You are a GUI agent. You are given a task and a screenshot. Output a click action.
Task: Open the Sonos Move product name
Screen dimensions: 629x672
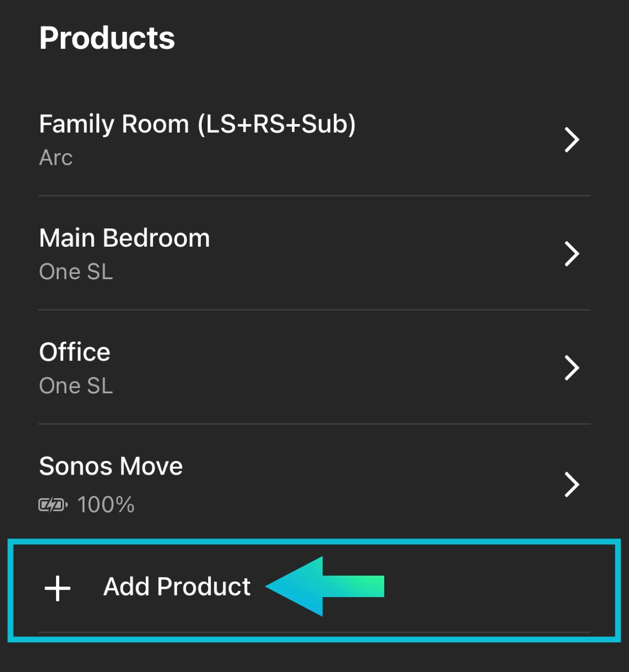click(111, 466)
